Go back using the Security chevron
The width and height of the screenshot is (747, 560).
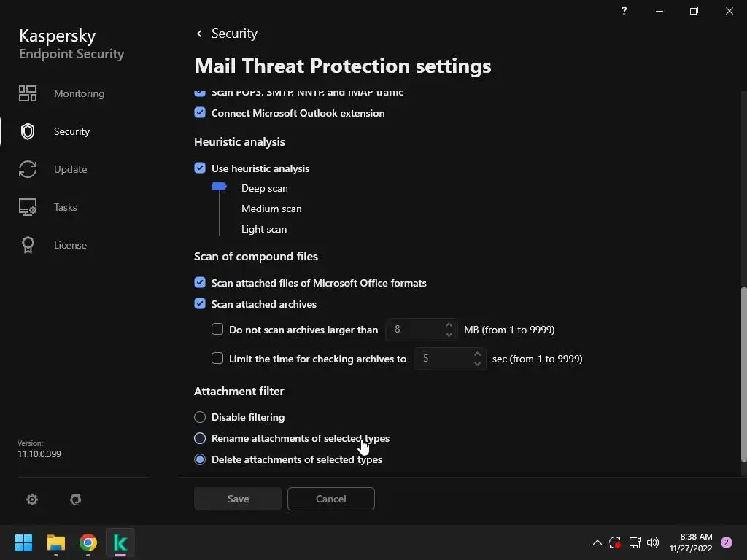(x=200, y=34)
